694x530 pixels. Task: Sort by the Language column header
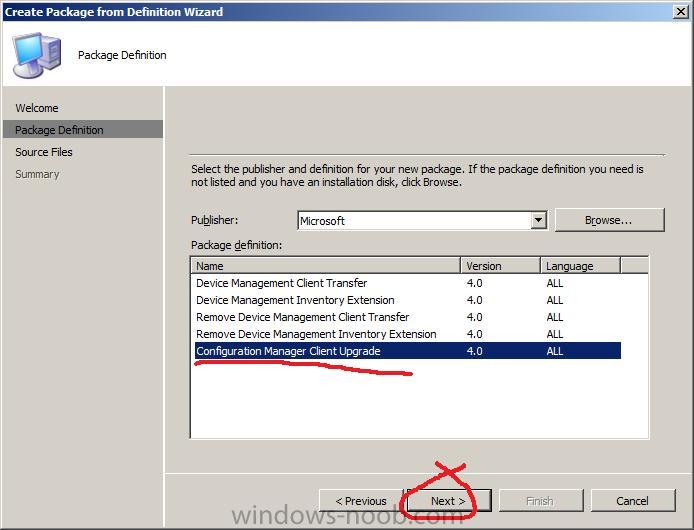(580, 266)
